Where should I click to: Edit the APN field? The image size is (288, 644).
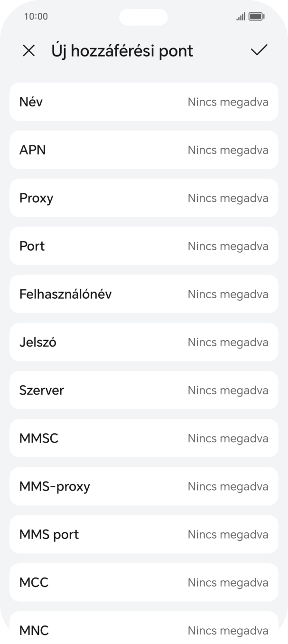tap(144, 150)
